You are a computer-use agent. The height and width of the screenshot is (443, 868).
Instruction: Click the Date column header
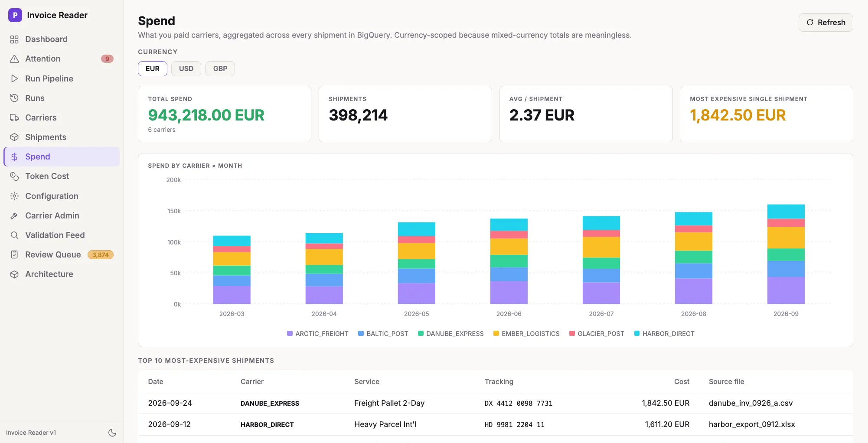tap(156, 381)
